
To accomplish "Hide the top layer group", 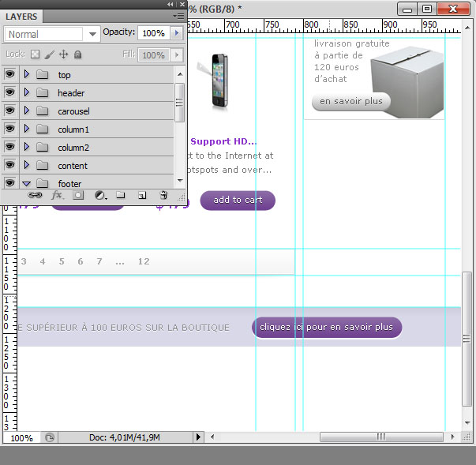I will [9, 74].
